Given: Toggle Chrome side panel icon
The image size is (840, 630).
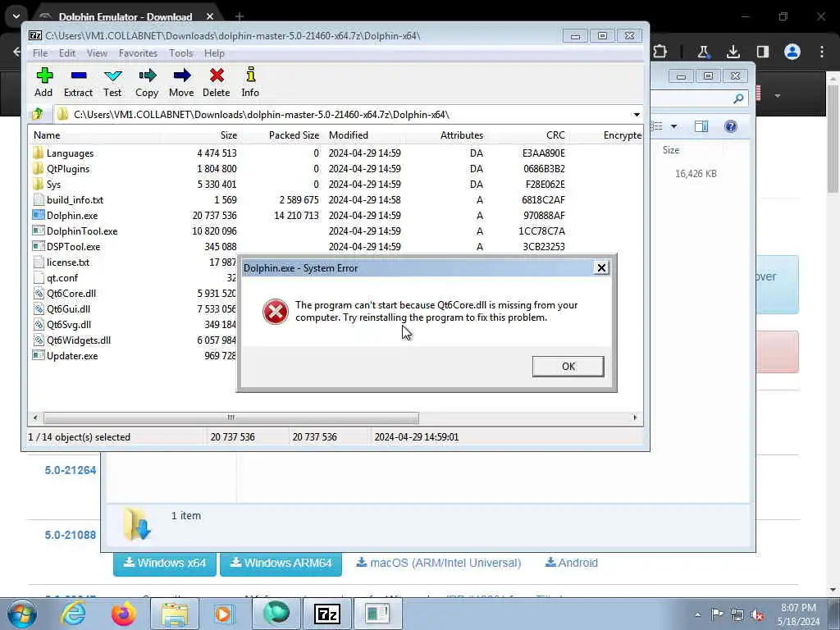Looking at the screenshot, I should click(763, 52).
